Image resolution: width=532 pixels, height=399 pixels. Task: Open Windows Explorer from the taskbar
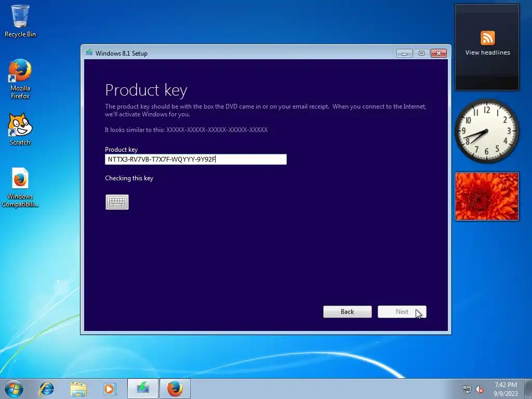coord(78,389)
